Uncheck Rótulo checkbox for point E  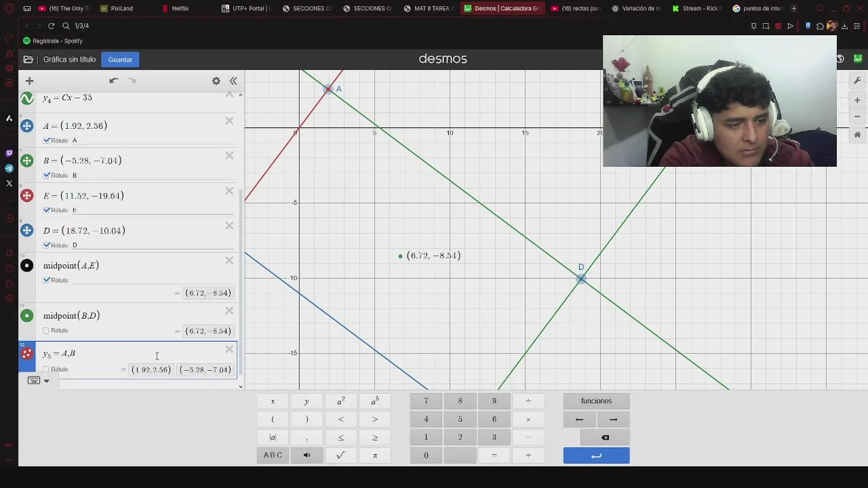[47, 210]
